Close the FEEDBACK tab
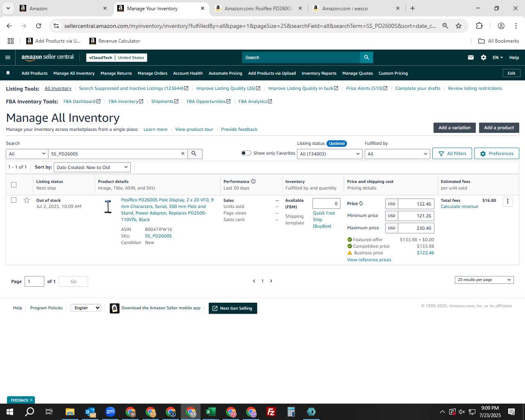 point(31,400)
